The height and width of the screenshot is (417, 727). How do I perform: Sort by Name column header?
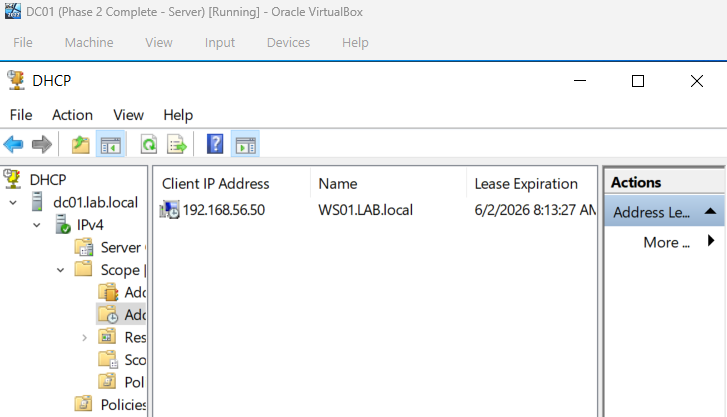pyautogui.click(x=388, y=184)
